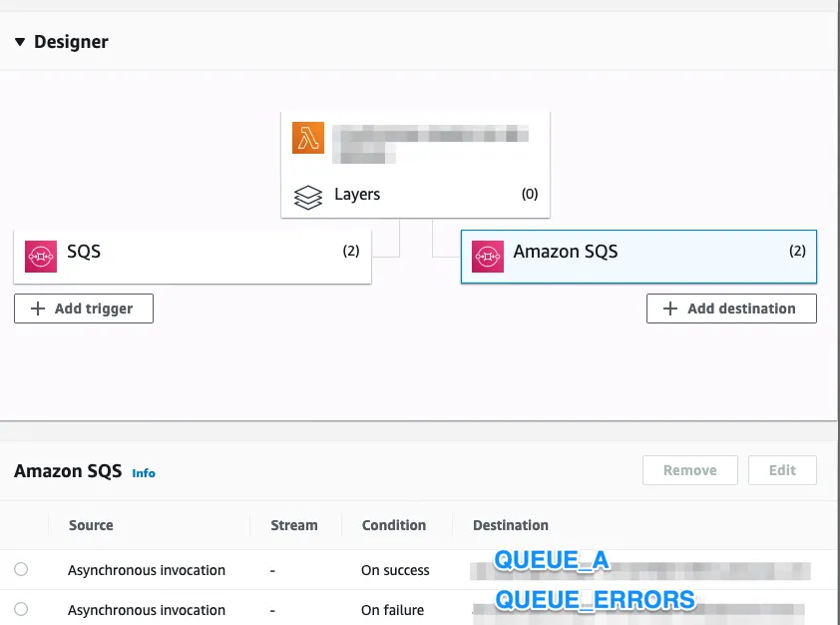Click the Add trigger button
The image size is (840, 625).
(84, 309)
